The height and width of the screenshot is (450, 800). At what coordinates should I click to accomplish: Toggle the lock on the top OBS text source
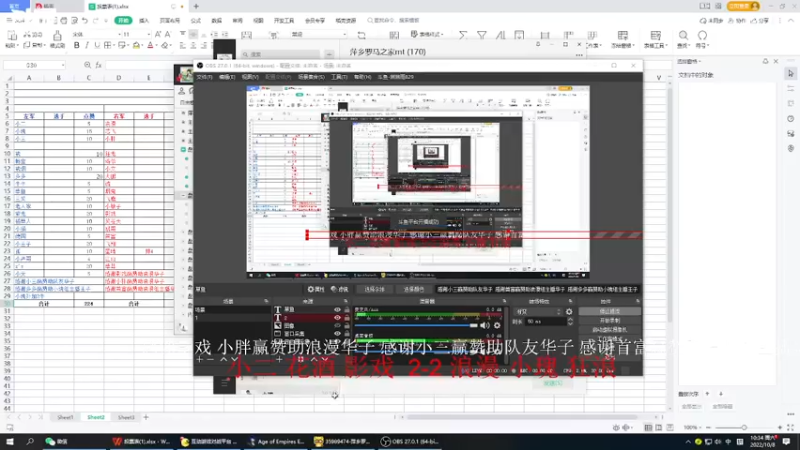pyautogui.click(x=347, y=310)
